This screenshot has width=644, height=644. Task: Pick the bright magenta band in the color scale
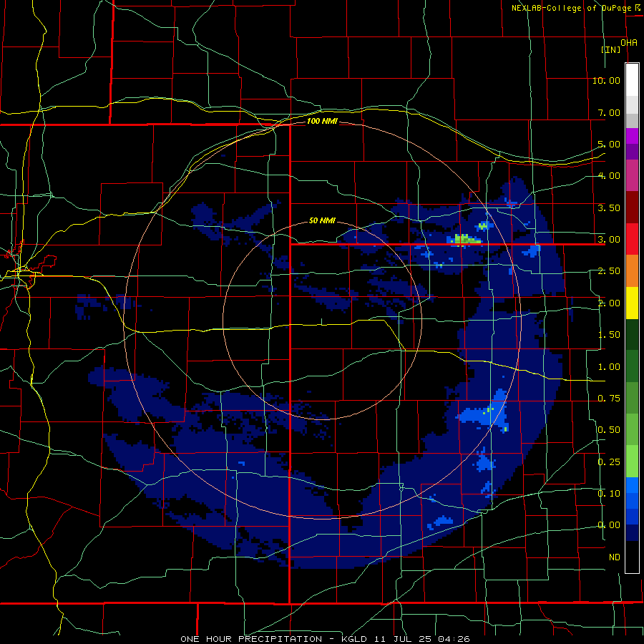[x=632, y=136]
